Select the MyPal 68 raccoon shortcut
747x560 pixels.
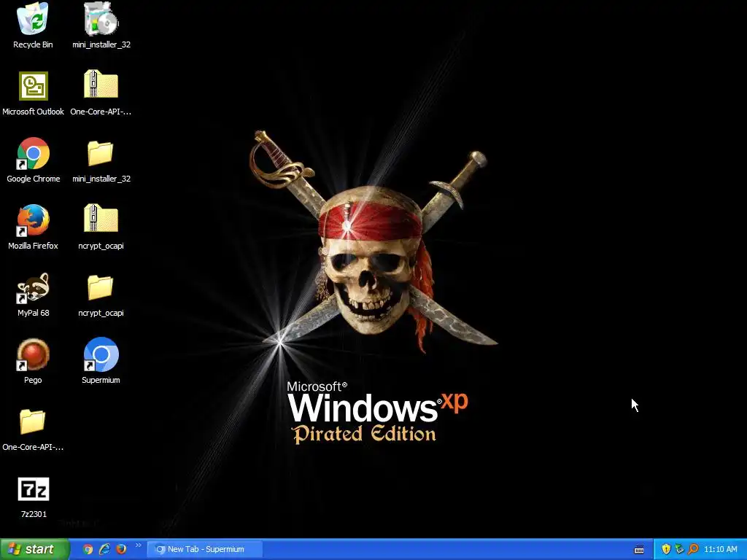pyautogui.click(x=34, y=287)
